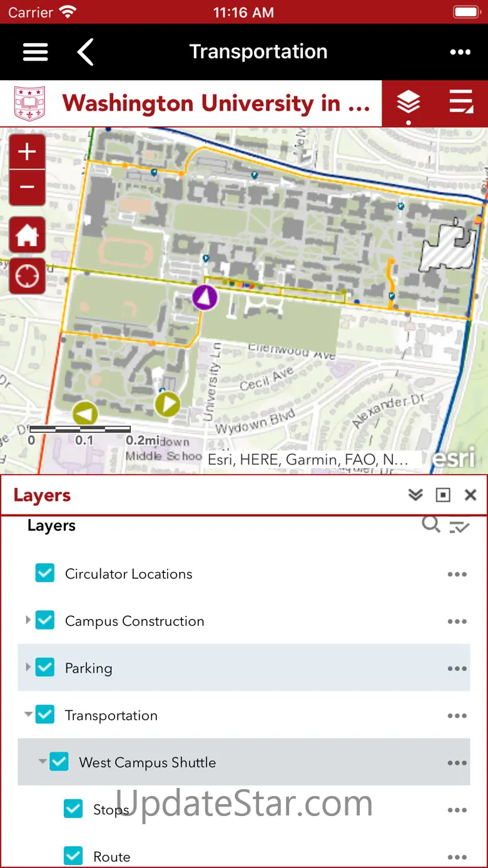Select the Parking layer name

89,668
